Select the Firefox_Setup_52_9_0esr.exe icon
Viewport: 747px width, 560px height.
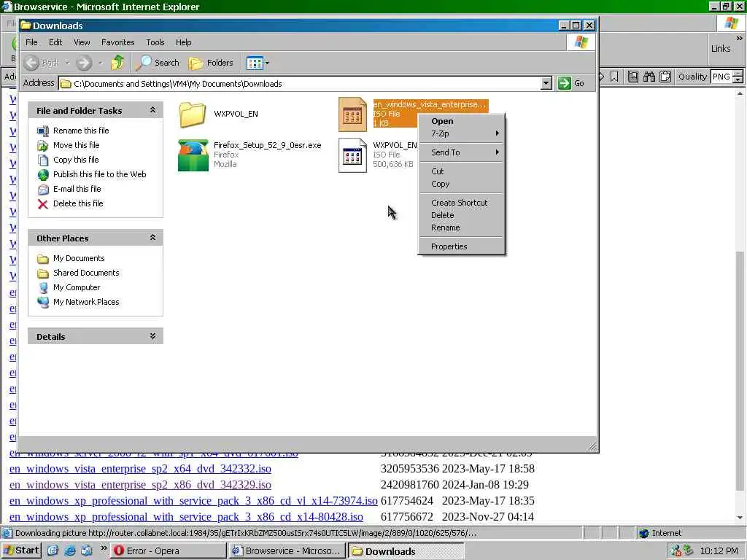point(193,155)
